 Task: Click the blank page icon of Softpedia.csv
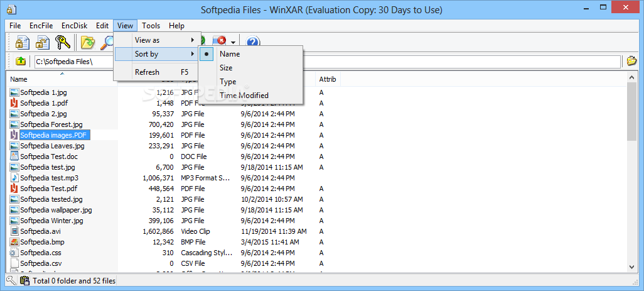click(14, 263)
